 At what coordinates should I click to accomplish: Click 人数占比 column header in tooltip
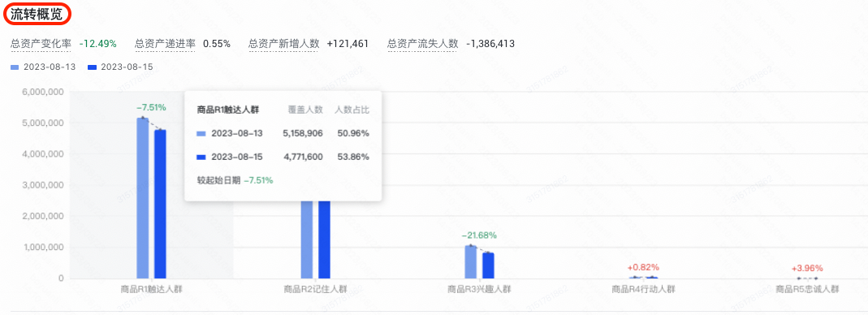(352, 110)
